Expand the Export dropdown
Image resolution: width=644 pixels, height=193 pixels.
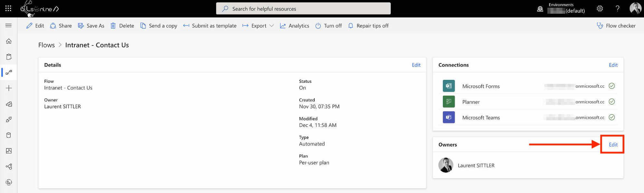(x=258, y=26)
